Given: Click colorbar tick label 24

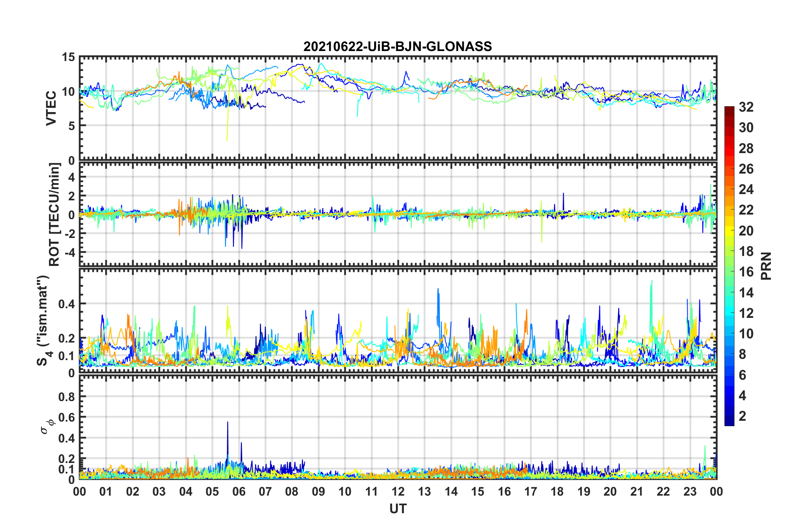Looking at the screenshot, I should [x=746, y=189].
